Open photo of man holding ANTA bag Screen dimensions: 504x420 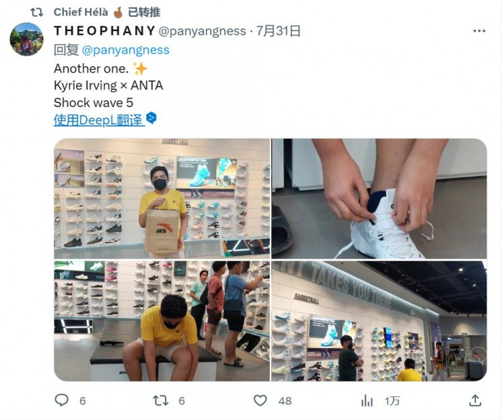click(x=162, y=198)
